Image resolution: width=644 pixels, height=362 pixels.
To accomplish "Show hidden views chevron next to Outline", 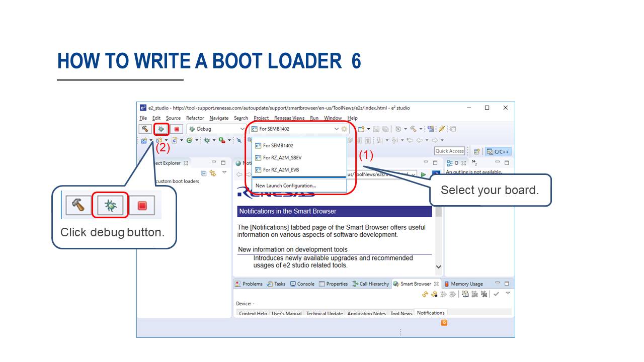I will click(x=474, y=163).
